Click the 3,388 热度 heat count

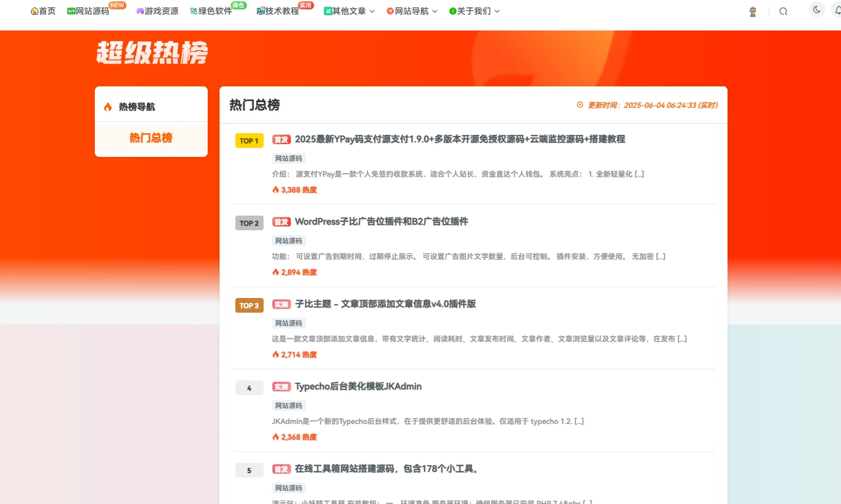[x=295, y=190]
